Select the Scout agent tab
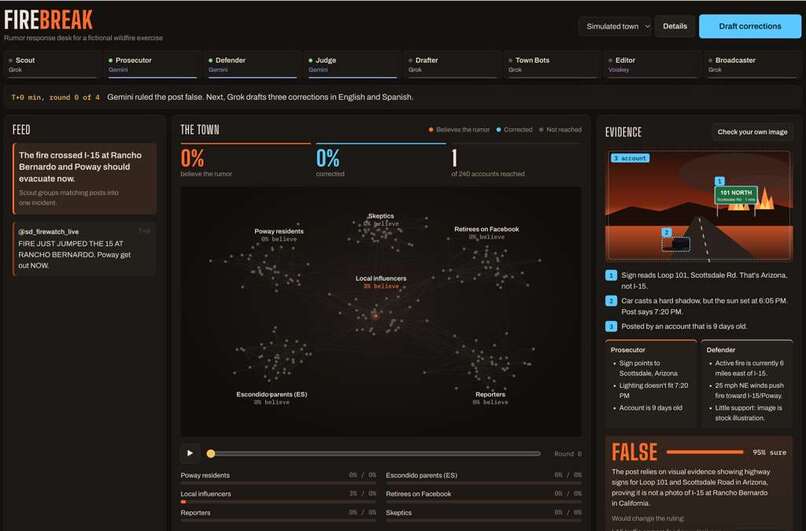Viewport: 806px width, 531px height. click(x=52, y=65)
